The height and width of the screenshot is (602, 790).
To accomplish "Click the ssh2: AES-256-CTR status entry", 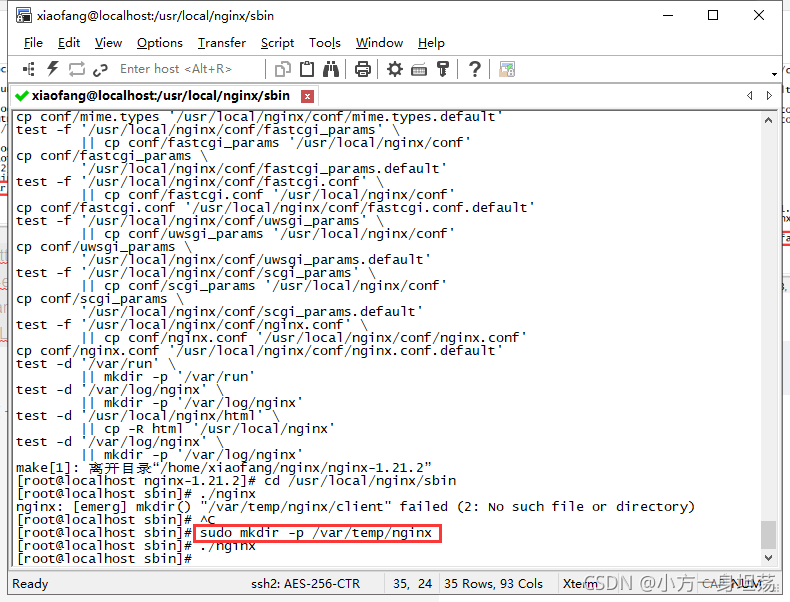I will tap(305, 584).
